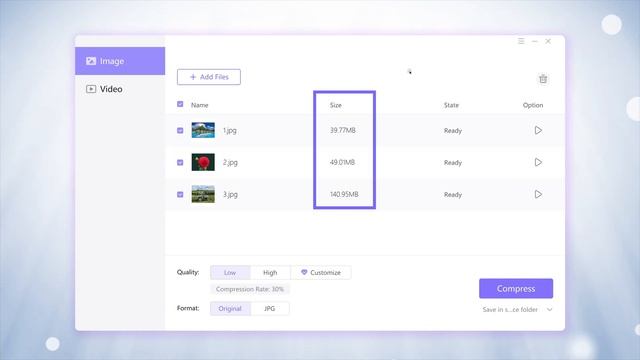Start compression for 1.jpg with play icon
Viewport: 640px width, 360px height.
point(538,130)
